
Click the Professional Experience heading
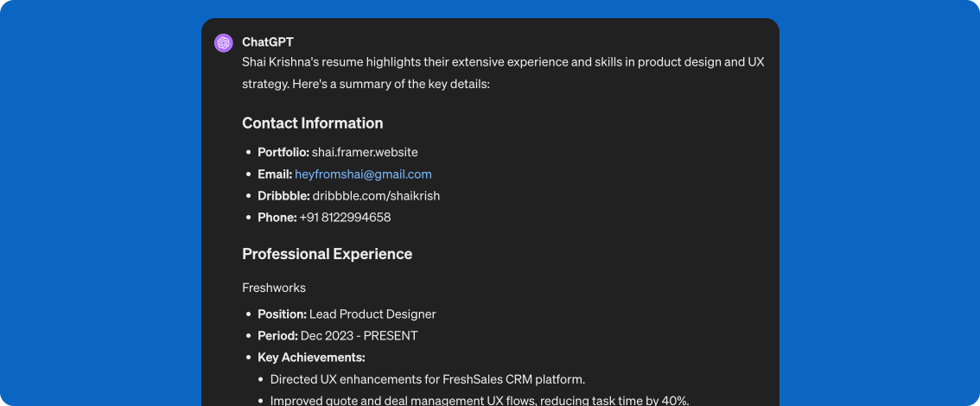[327, 254]
